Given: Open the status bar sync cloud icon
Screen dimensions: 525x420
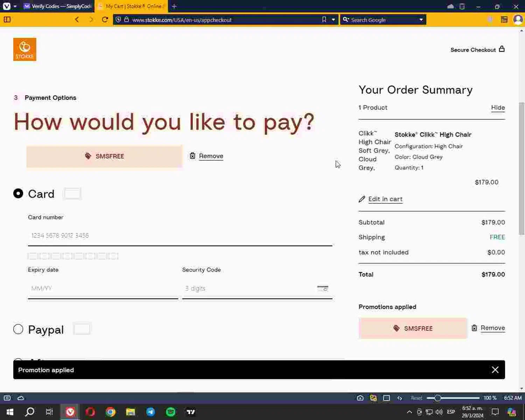Looking at the screenshot, I should tap(21, 398).
